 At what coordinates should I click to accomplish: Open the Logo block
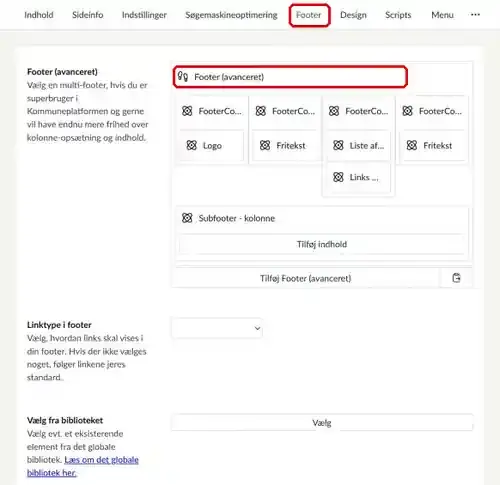coord(212,146)
